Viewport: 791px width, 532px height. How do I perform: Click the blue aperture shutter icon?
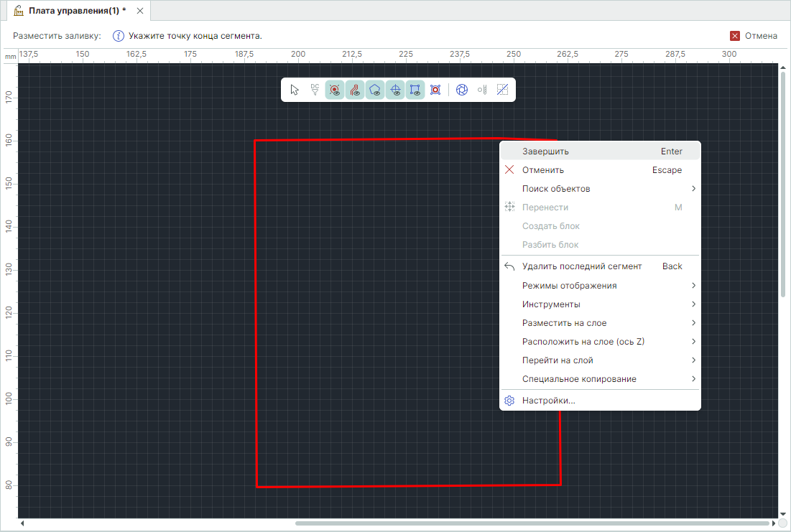pyautogui.click(x=462, y=90)
